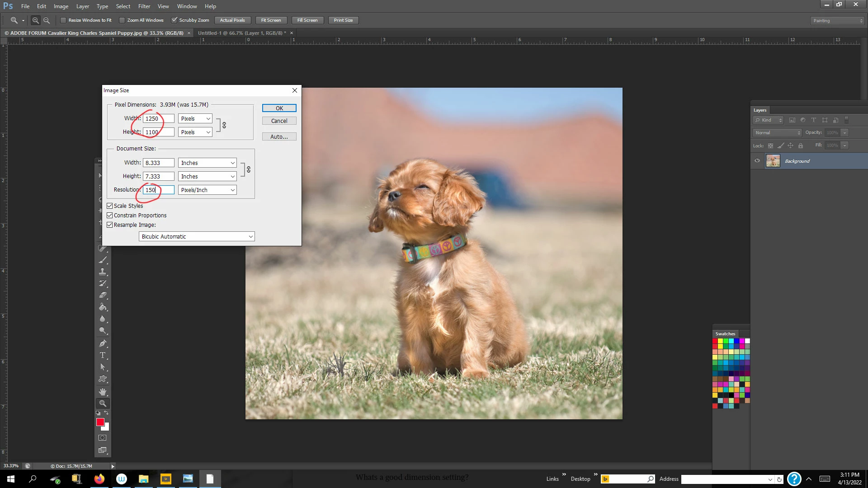Image resolution: width=868 pixels, height=488 pixels.
Task: Select the Brush tool
Action: click(x=103, y=260)
